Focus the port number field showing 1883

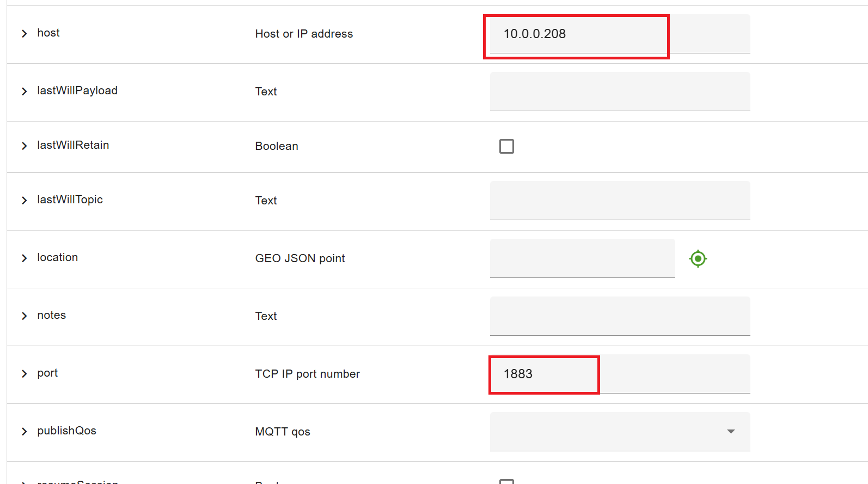[620, 374]
